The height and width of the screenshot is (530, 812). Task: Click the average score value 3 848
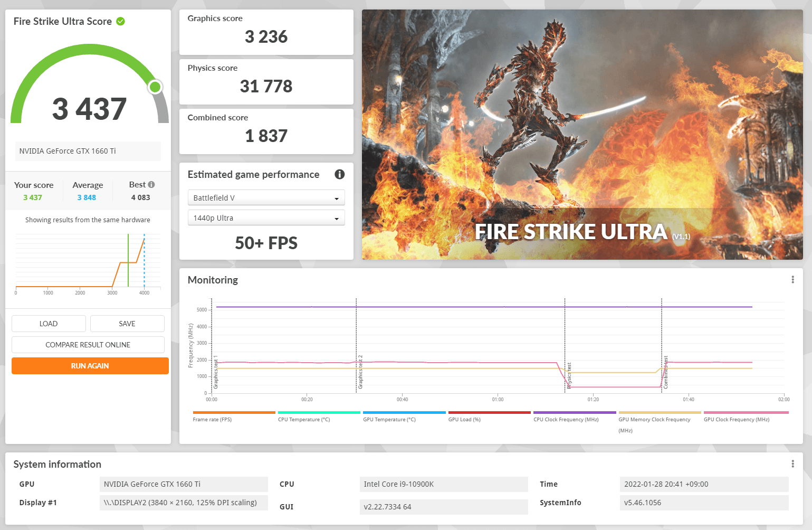pos(87,197)
